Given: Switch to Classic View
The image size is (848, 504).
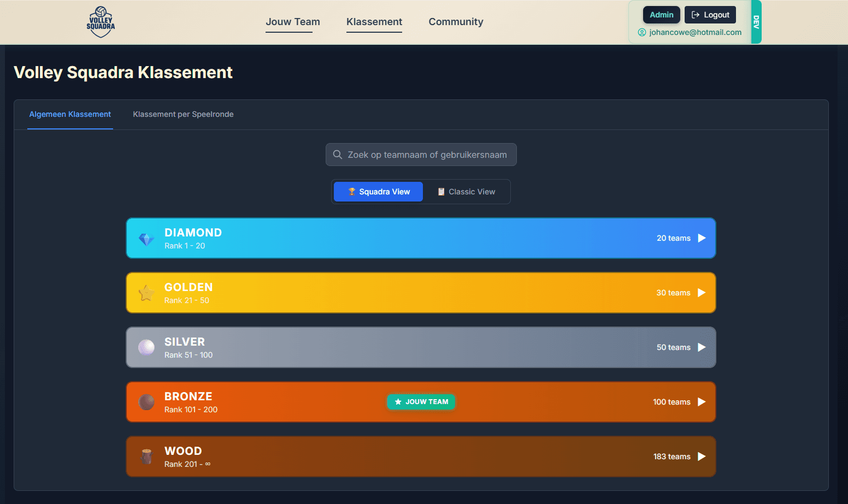Looking at the screenshot, I should click(466, 192).
